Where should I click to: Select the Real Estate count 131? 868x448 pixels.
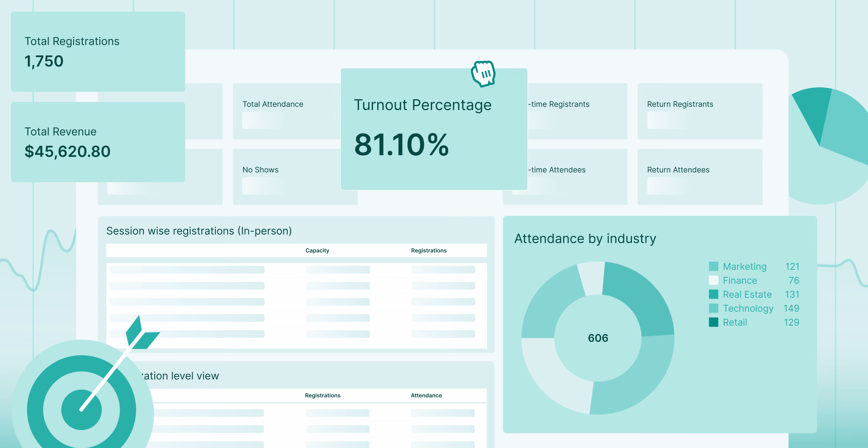point(792,294)
